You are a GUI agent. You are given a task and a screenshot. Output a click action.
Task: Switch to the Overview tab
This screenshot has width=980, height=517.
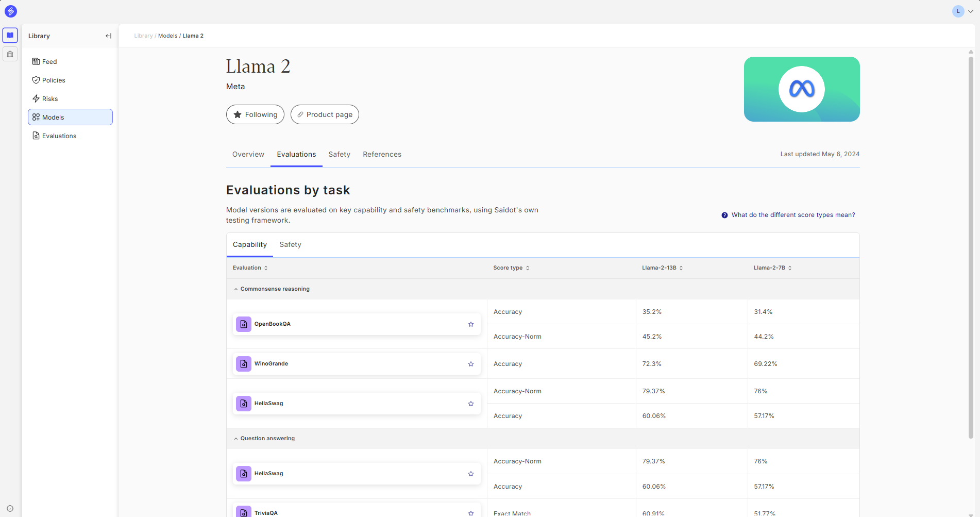click(248, 154)
